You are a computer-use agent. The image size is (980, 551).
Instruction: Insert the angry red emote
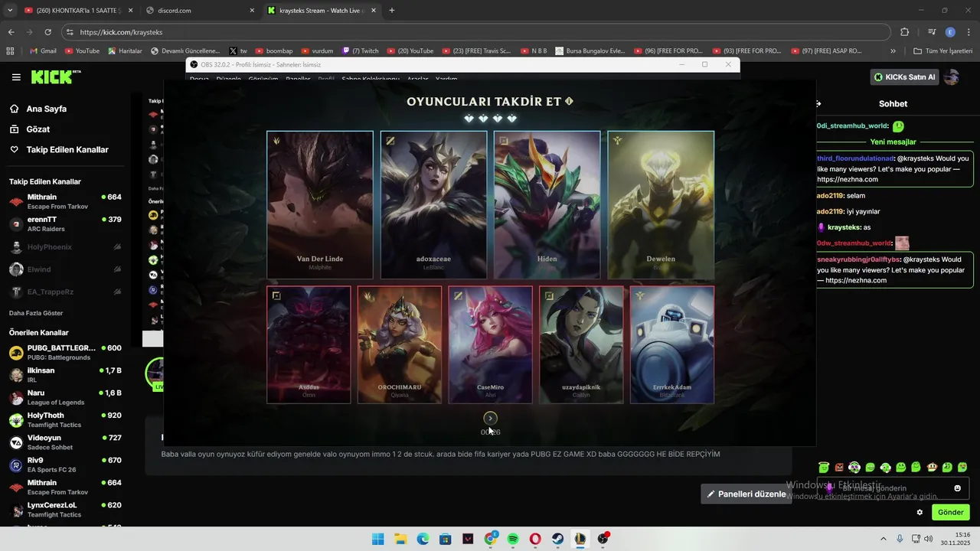839,467
